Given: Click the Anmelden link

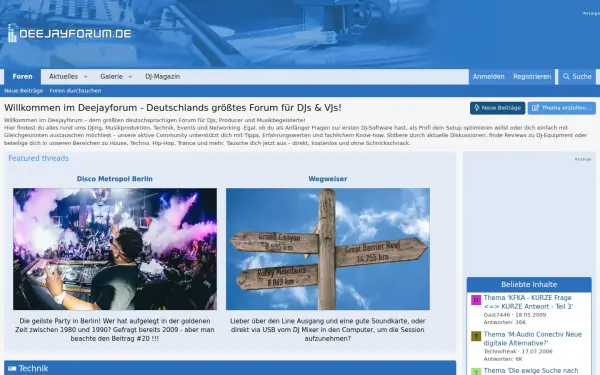Looking at the screenshot, I should click(x=488, y=77).
